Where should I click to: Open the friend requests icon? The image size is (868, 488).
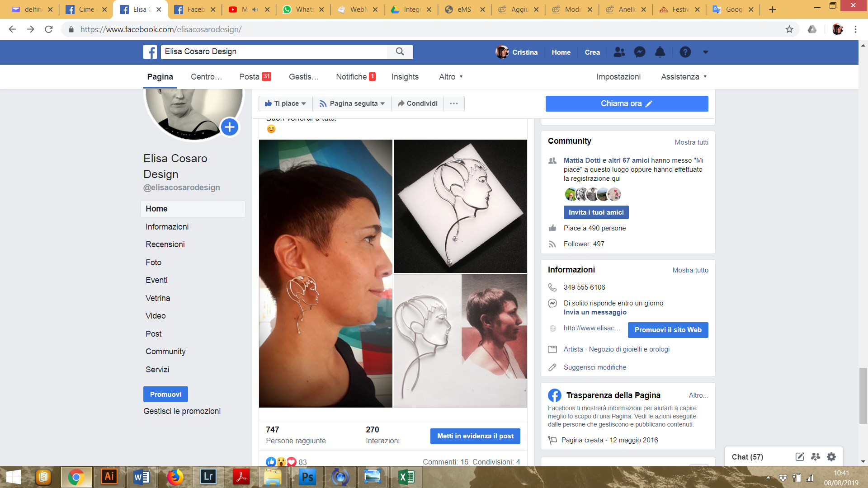pyautogui.click(x=619, y=52)
